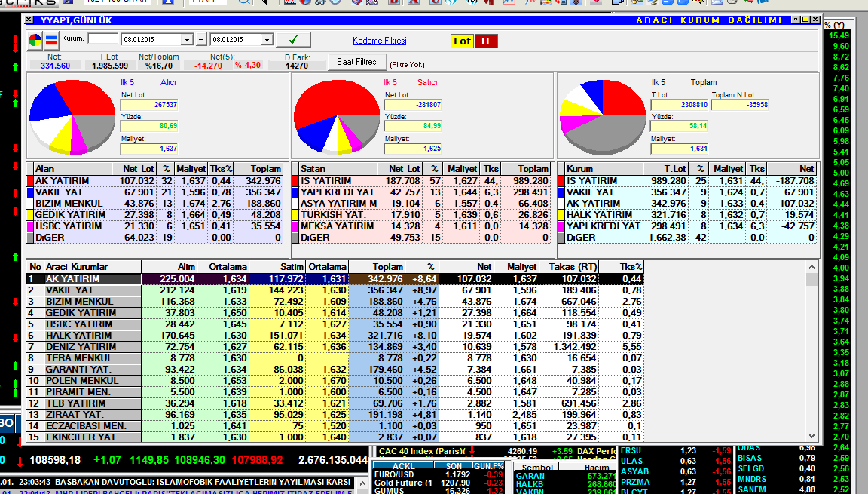
Task: Switch display to TL
Action: coord(486,41)
